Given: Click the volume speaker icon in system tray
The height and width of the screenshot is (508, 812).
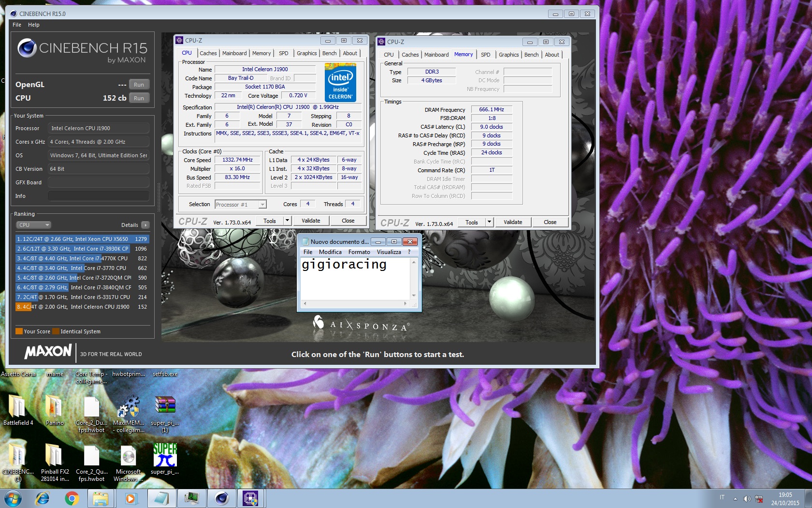Looking at the screenshot, I should (x=747, y=499).
